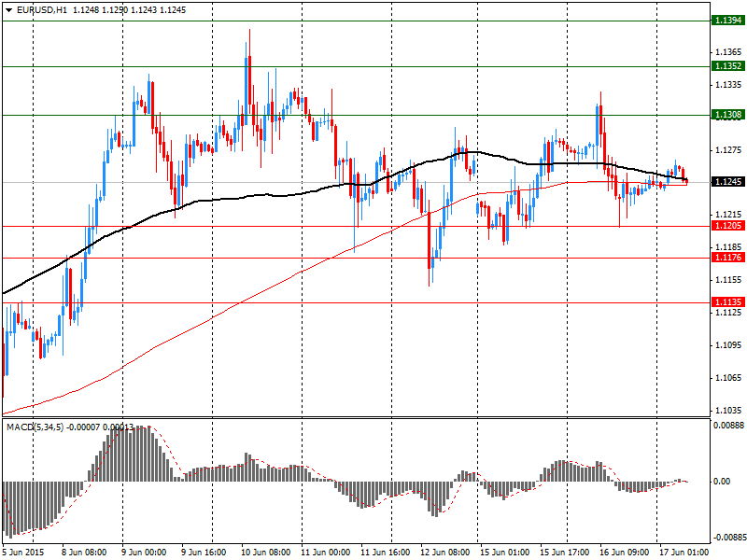Click the 1.1275 price scale value
Viewport: 747px width, 560px height.
[728, 150]
